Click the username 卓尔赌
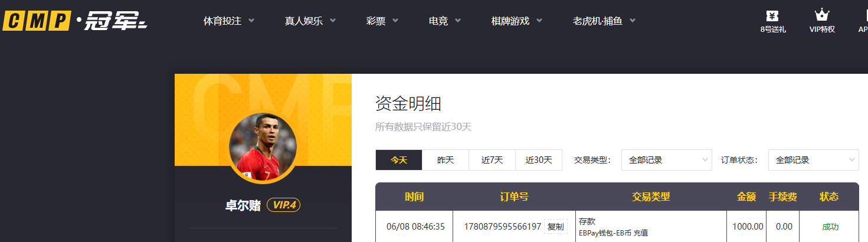Screen dimensions: 868x242 pyautogui.click(x=243, y=205)
